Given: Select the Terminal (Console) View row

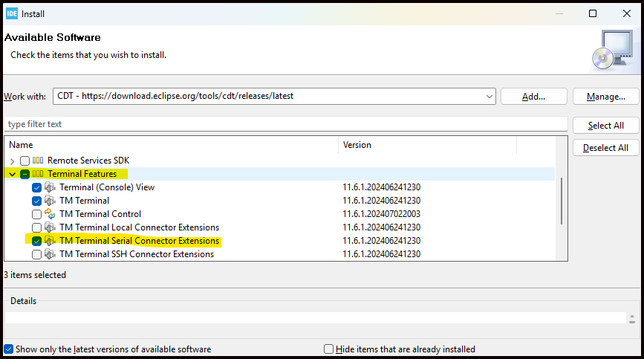Looking at the screenshot, I should (107, 187).
